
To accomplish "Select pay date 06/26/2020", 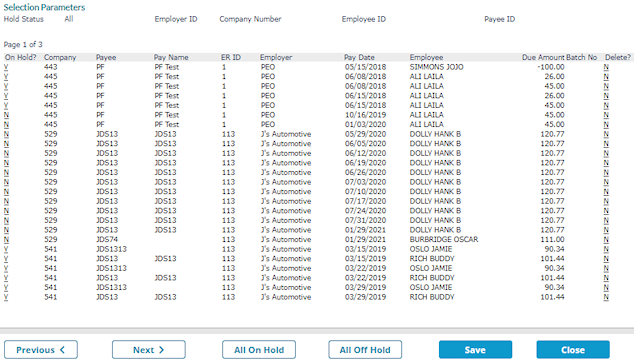I will (x=366, y=173).
